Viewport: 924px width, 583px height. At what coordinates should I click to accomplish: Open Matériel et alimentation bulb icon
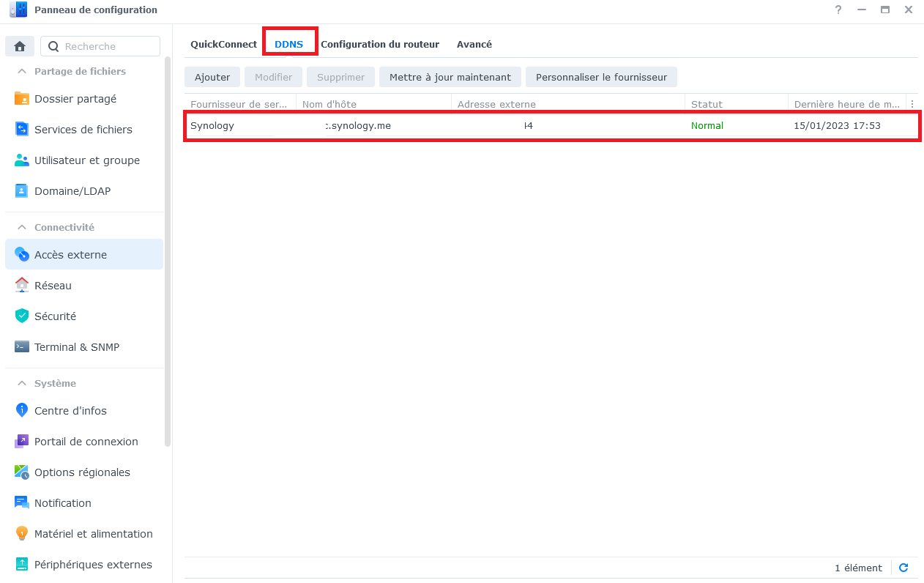22,534
